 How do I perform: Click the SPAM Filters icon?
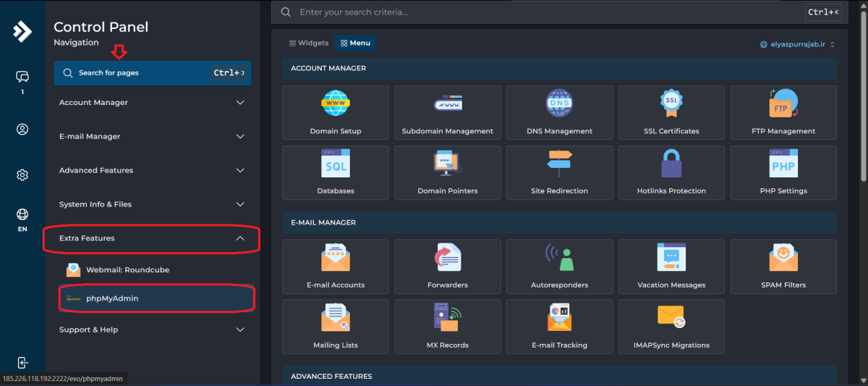click(783, 258)
